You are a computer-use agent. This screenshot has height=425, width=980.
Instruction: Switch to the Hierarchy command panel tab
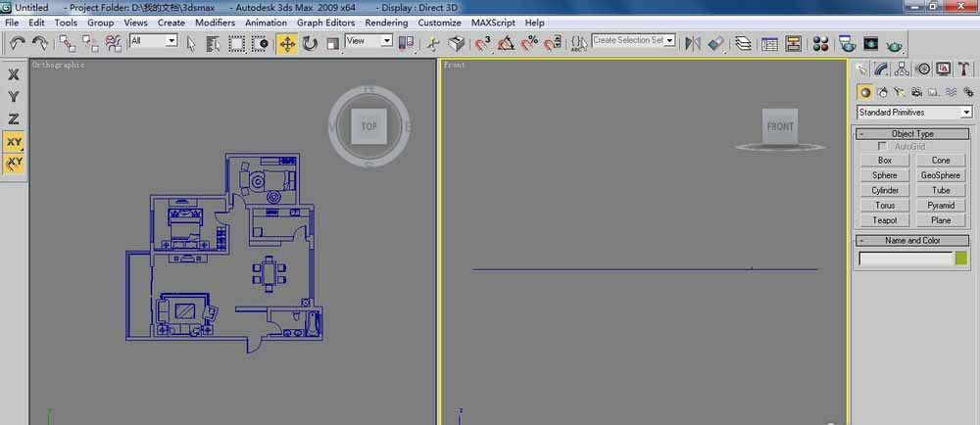coord(902,69)
